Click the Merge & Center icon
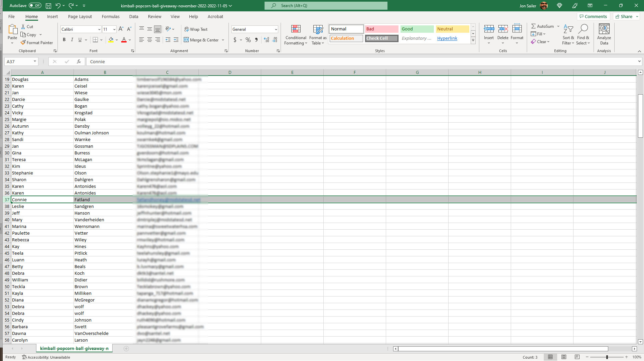The width and height of the screenshot is (644, 361). tap(186, 40)
